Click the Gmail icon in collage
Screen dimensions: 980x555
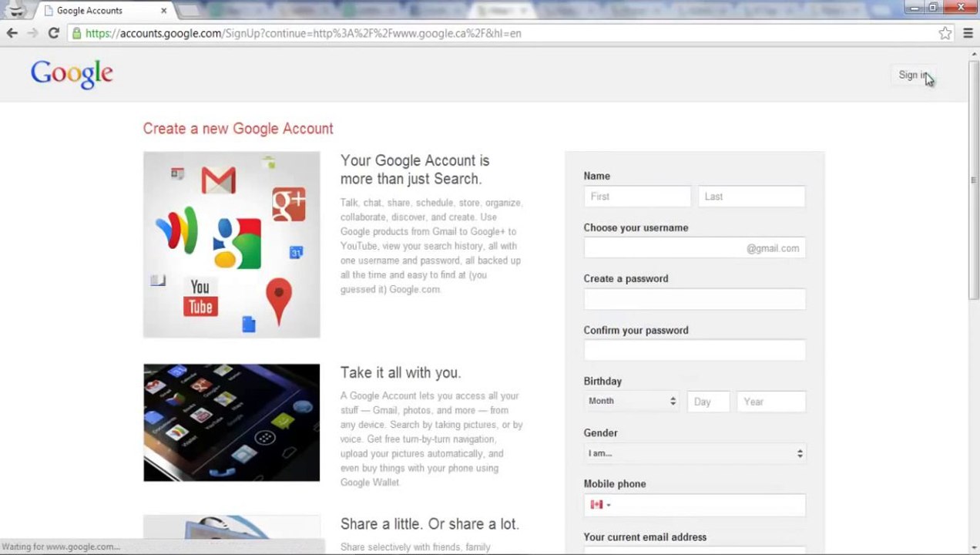coord(218,180)
